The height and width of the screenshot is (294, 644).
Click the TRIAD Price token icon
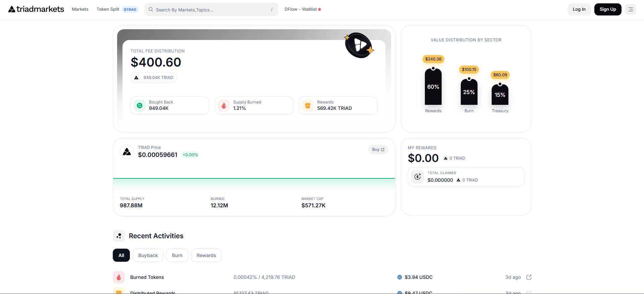(x=127, y=152)
